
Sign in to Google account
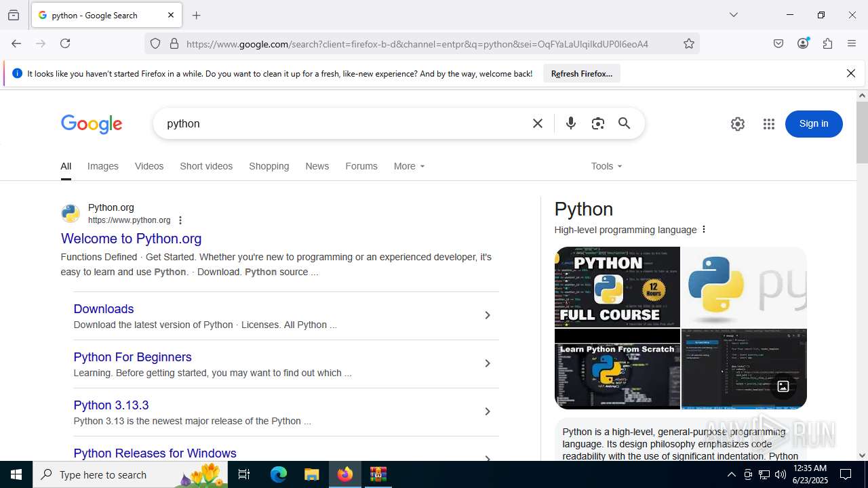(814, 123)
